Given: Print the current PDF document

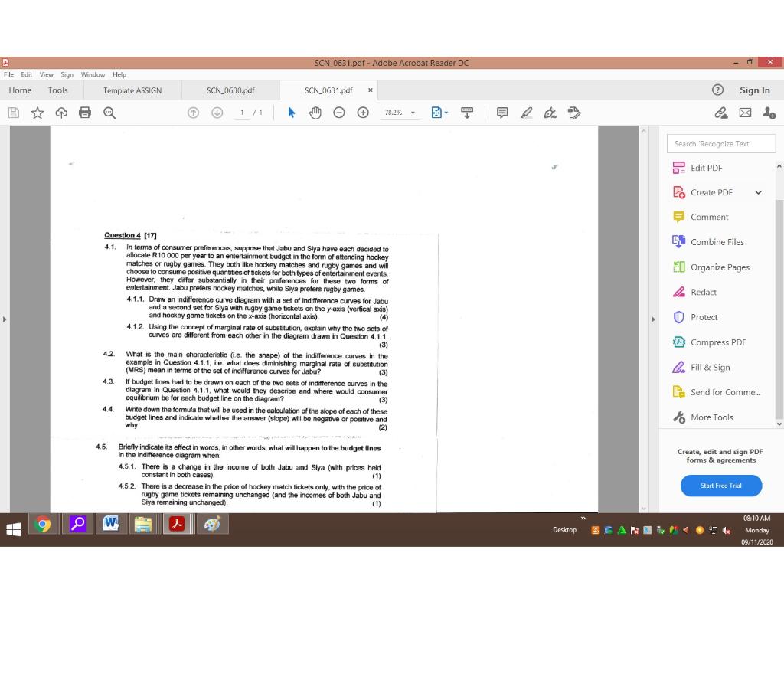Looking at the screenshot, I should coord(83,113).
